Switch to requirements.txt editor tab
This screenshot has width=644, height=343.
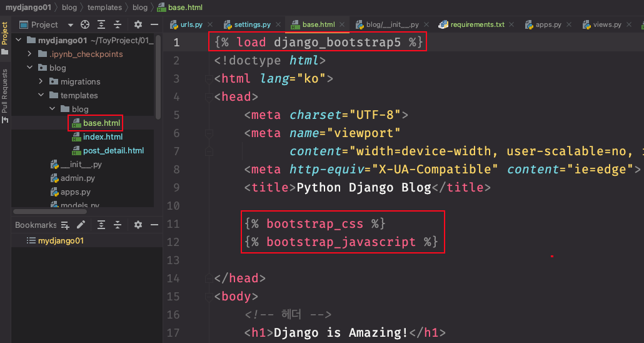pos(477,24)
